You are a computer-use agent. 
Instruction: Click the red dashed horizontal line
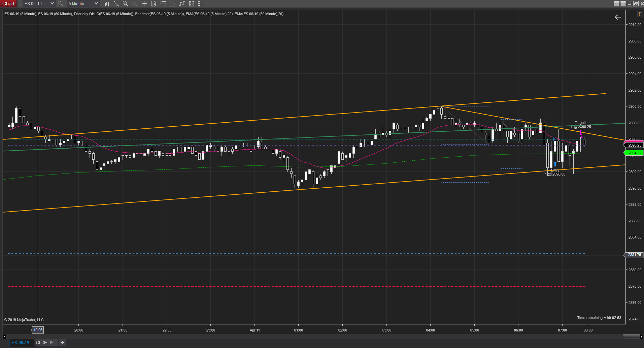(x=296, y=286)
